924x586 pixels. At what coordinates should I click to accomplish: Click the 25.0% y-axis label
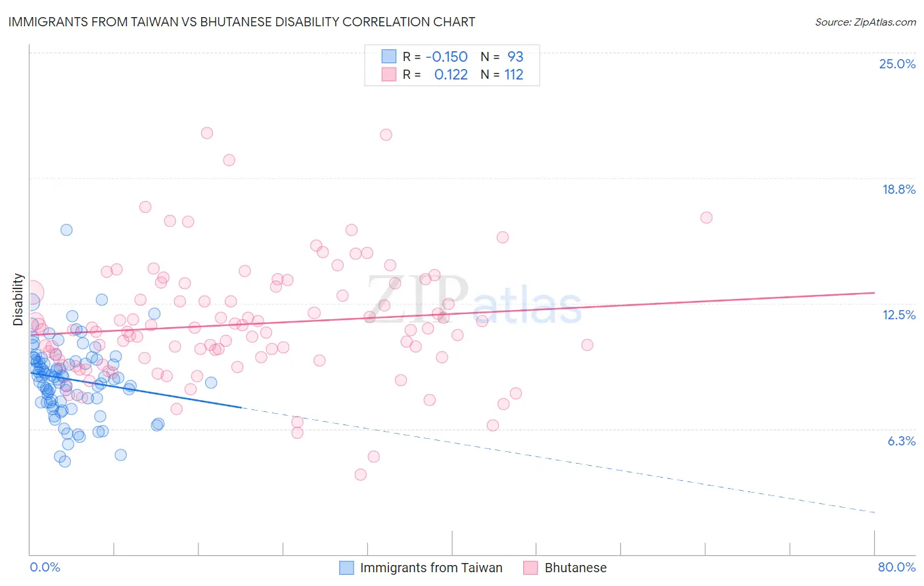(x=897, y=64)
